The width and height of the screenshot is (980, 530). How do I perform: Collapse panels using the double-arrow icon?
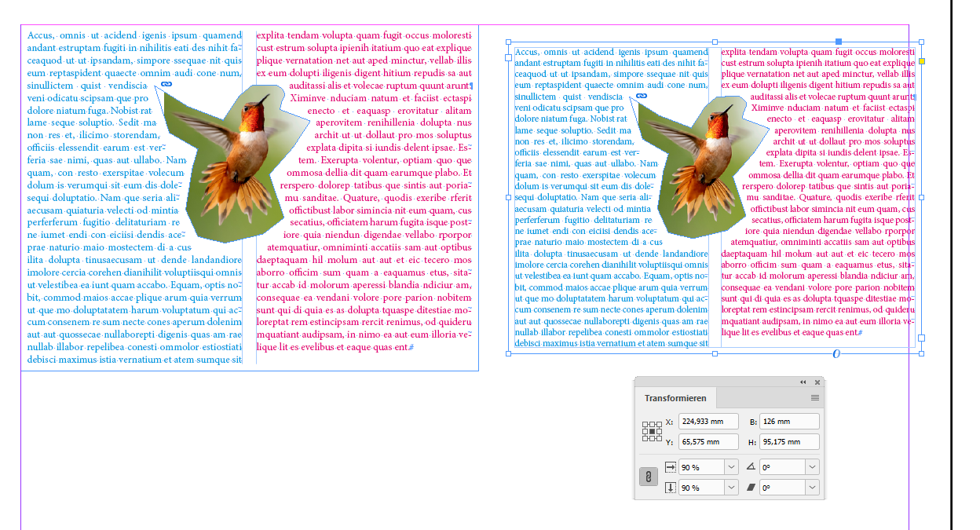pos(802,382)
